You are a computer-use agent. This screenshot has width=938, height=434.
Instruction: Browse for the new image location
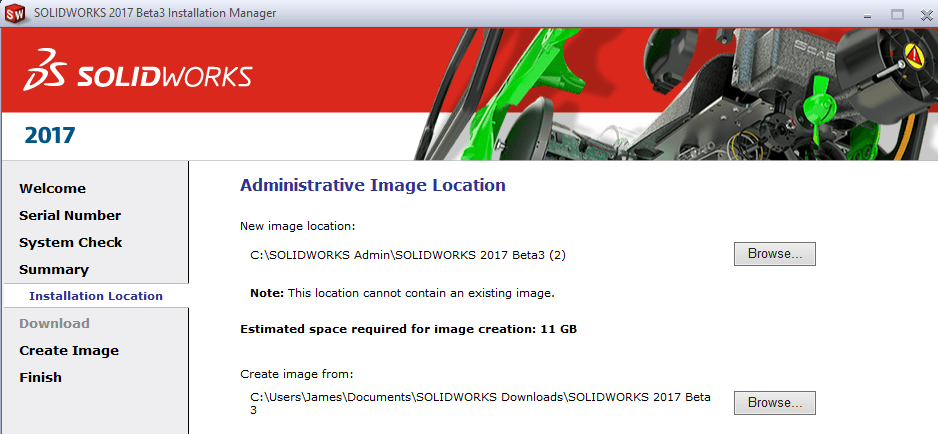775,254
